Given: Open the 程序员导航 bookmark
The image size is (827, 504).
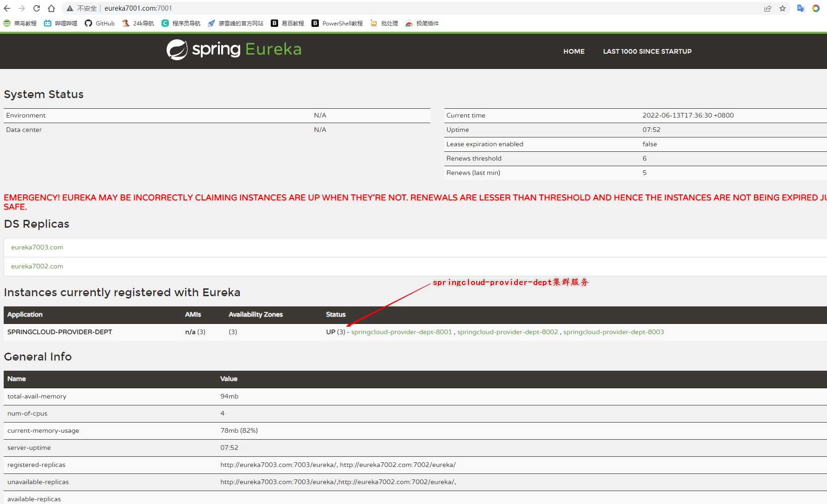Looking at the screenshot, I should coord(181,23).
